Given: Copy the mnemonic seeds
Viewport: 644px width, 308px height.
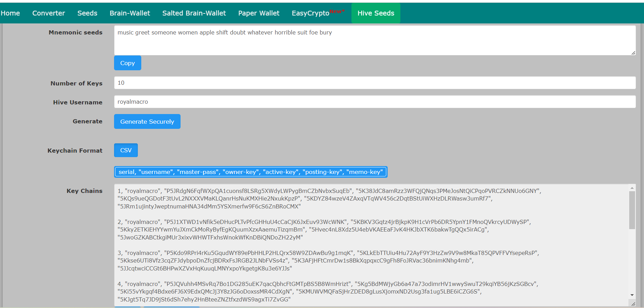Looking at the screenshot, I should click(x=127, y=63).
